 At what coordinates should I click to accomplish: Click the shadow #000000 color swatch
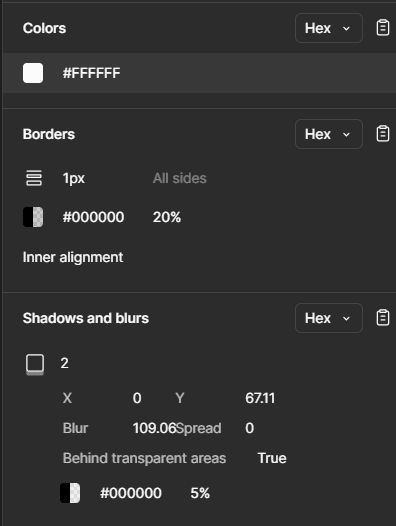coord(70,493)
